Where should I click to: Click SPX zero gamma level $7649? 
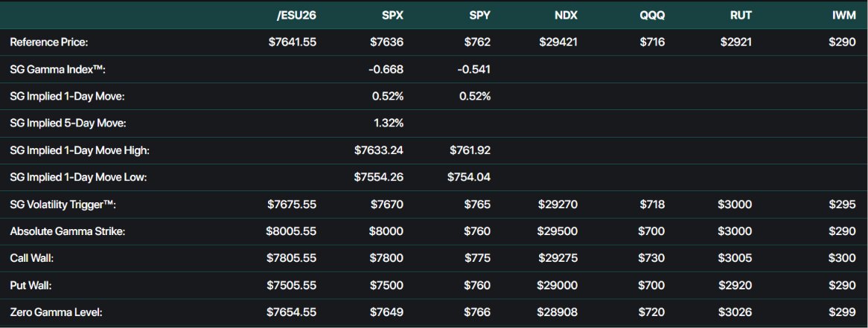(x=387, y=312)
